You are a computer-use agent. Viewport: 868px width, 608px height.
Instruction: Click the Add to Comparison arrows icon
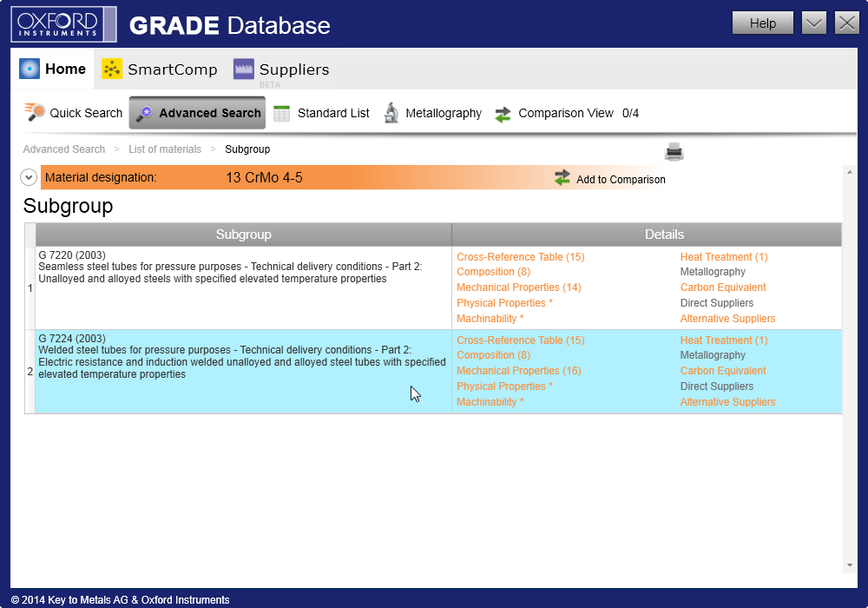tap(562, 177)
